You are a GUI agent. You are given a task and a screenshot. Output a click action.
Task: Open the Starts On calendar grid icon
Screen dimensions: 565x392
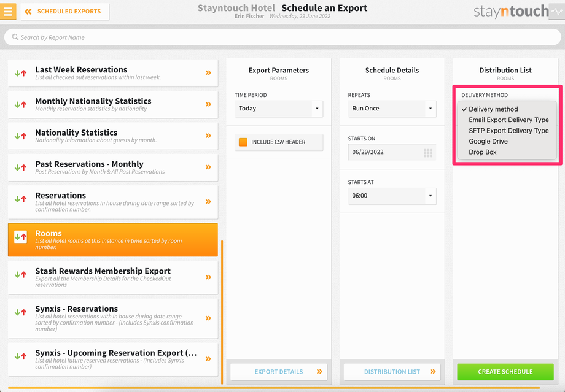pyautogui.click(x=428, y=153)
